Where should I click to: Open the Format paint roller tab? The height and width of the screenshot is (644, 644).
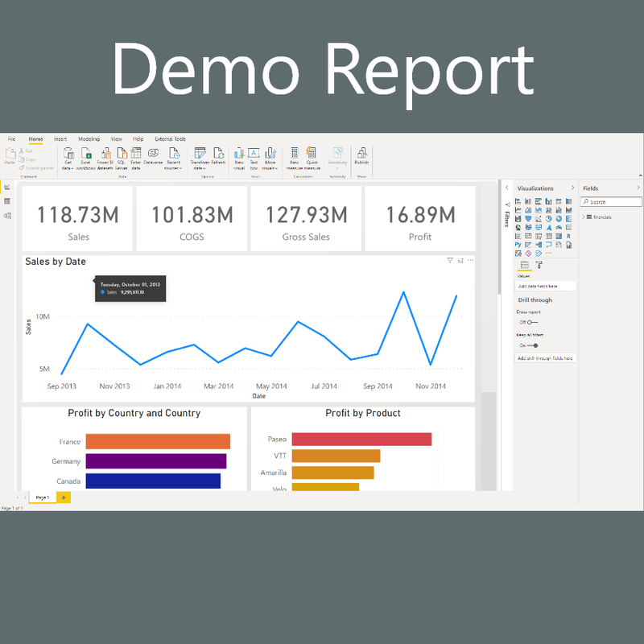click(x=539, y=265)
